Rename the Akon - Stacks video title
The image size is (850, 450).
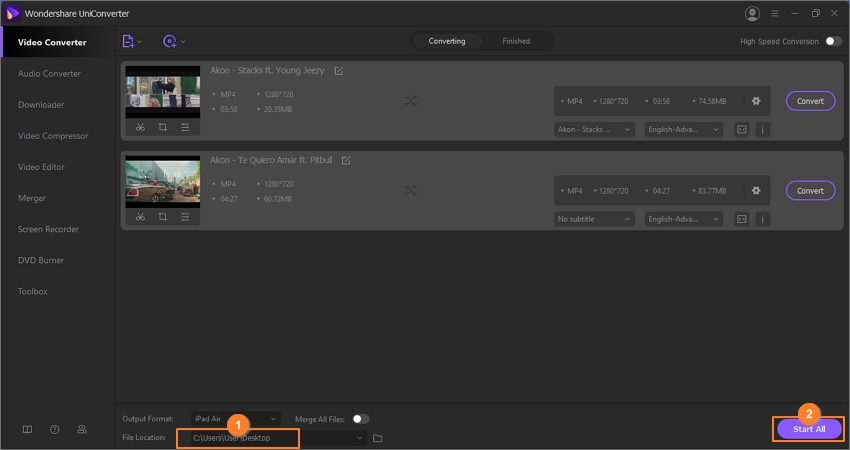(x=338, y=71)
